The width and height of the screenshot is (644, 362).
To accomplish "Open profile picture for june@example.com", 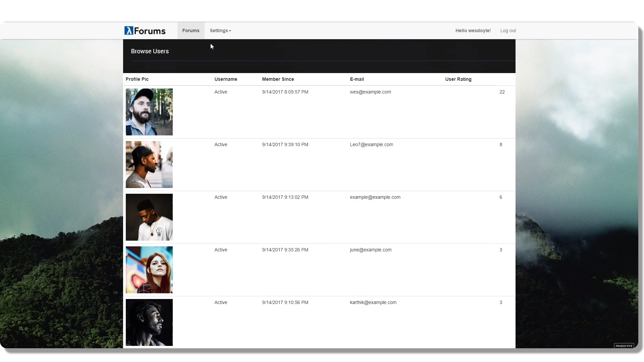I will tap(149, 270).
